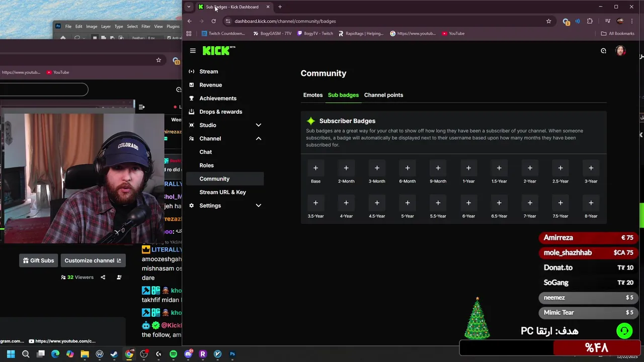Viewport: 644px width, 362px height.
Task: Open a new Chrome tab
Action: tap(280, 7)
